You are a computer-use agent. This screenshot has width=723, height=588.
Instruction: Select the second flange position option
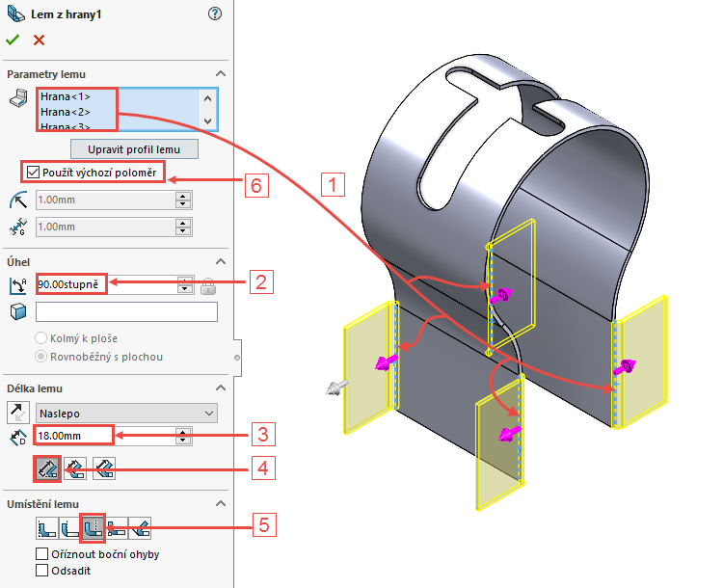(70, 528)
